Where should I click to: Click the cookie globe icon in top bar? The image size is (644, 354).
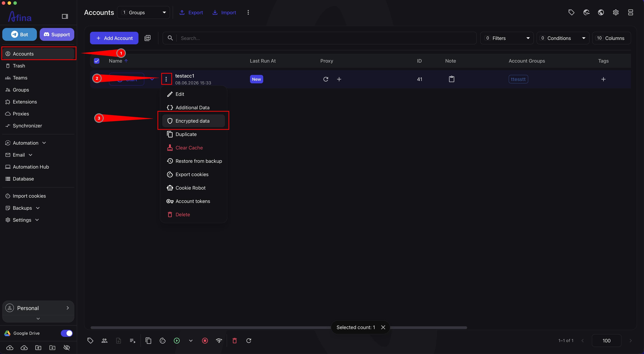(x=586, y=13)
